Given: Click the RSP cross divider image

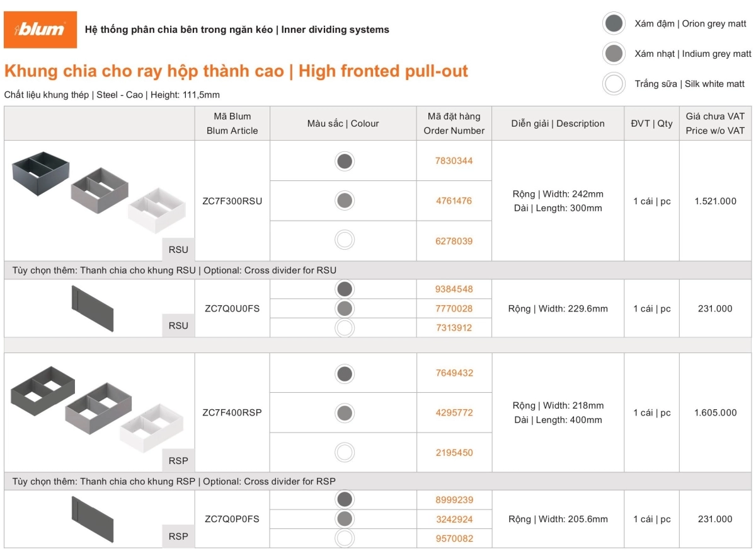Looking at the screenshot, I should (93, 519).
